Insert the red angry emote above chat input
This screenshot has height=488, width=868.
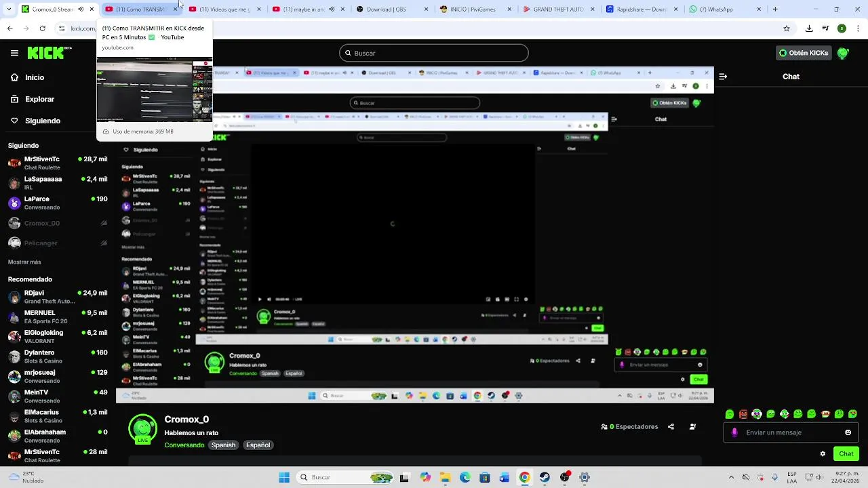pyautogui.click(x=743, y=414)
